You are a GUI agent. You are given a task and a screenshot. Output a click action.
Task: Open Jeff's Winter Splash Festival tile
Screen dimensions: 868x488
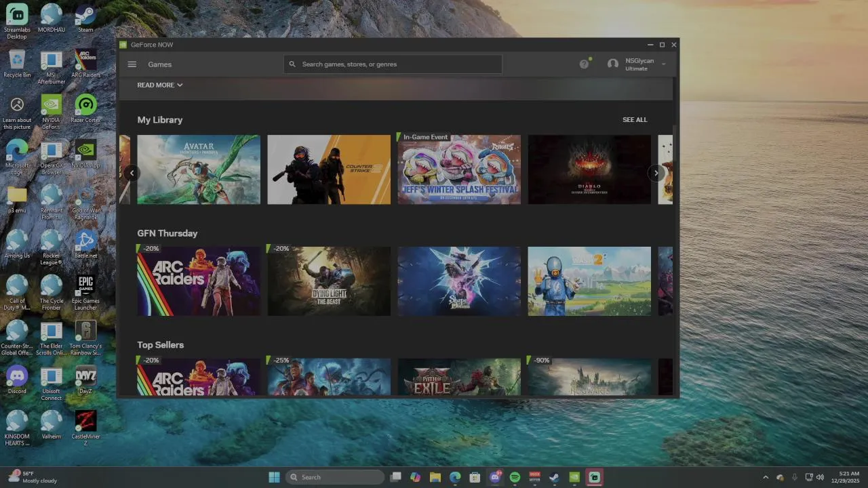point(459,169)
